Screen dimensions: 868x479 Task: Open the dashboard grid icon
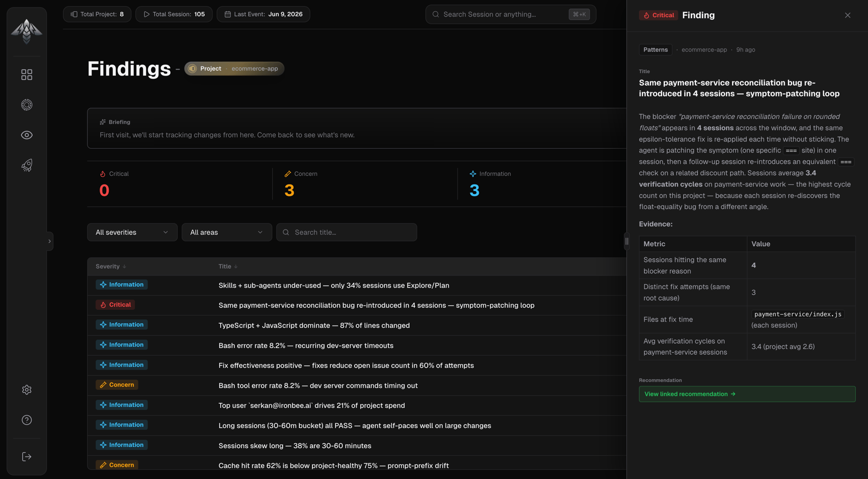point(27,75)
